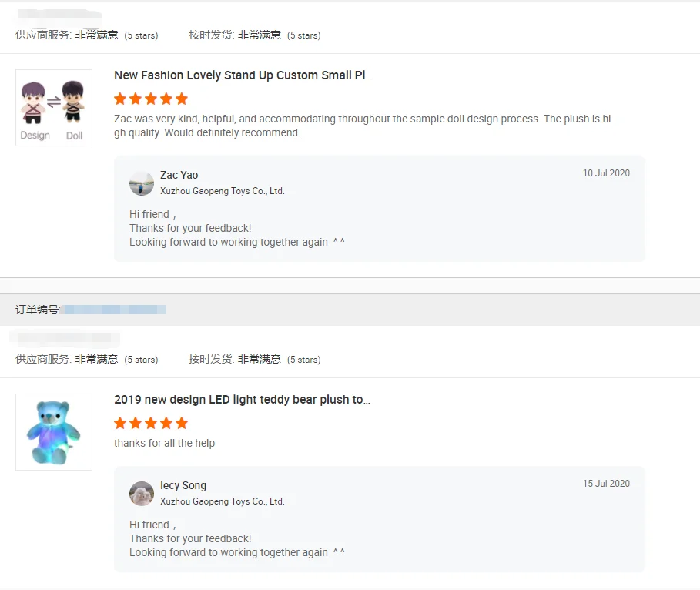Click the Song name in the second reply
Image resolution: width=700 pixels, height=590 pixels.
pyautogui.click(x=183, y=485)
